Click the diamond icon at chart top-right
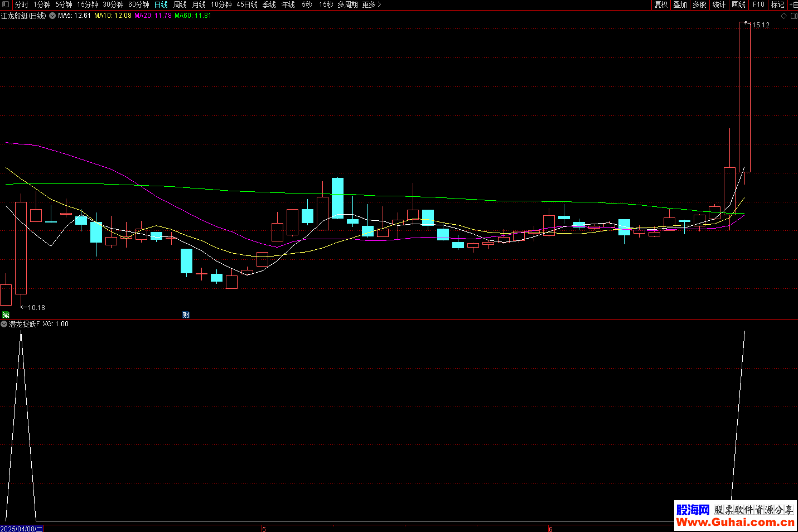This screenshot has height=532, width=798. point(784,16)
